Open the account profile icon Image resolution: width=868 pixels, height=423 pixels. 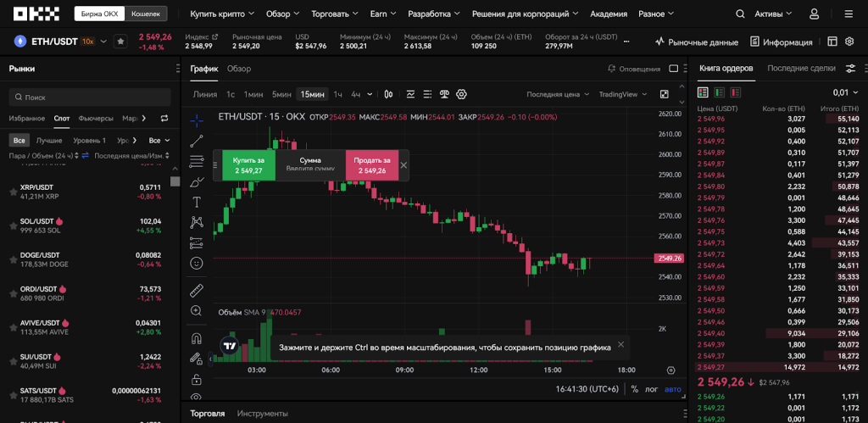coord(814,14)
